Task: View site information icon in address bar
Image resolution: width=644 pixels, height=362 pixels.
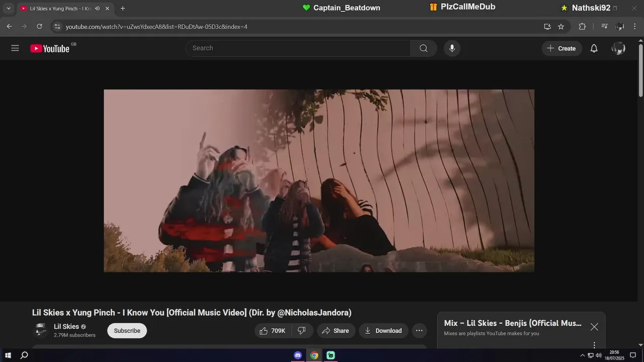Action: tap(57, 26)
